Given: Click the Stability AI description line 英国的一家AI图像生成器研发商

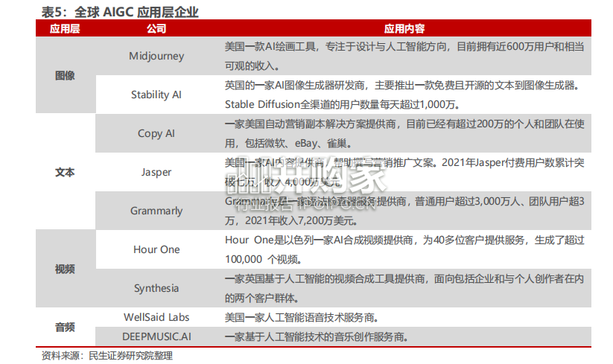Looking at the screenshot, I should coord(402,85).
